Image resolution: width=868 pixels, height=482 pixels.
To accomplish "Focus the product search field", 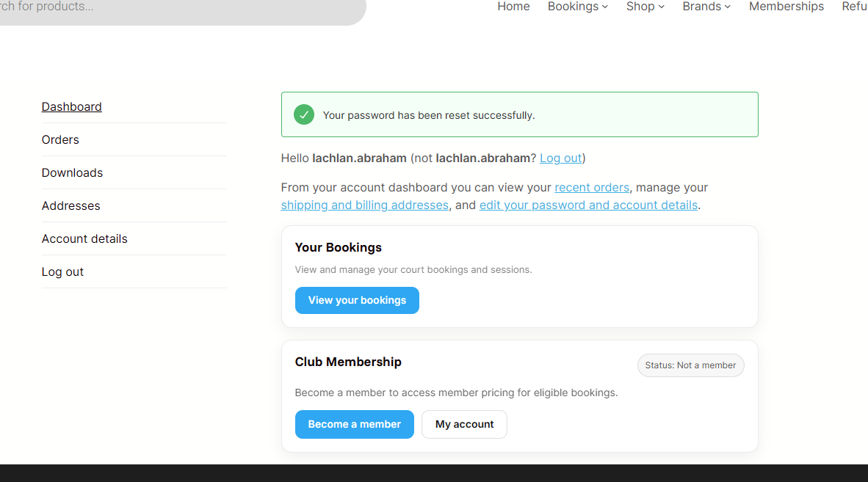I will point(176,7).
